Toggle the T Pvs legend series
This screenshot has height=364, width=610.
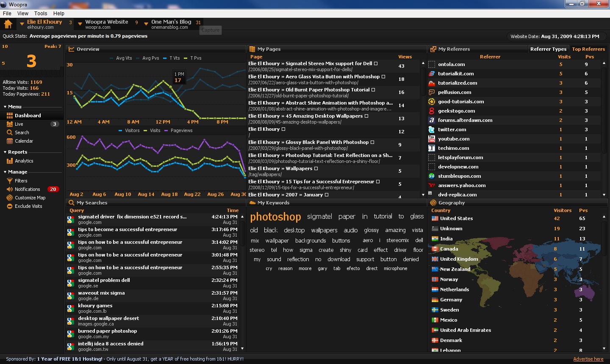coord(193,58)
